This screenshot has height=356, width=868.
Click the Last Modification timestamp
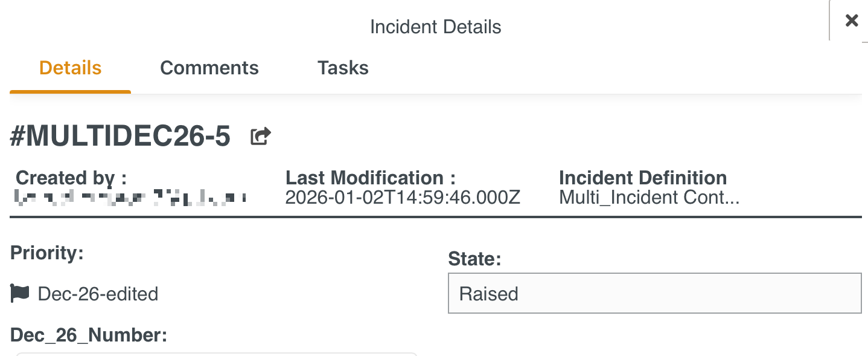[x=403, y=197]
